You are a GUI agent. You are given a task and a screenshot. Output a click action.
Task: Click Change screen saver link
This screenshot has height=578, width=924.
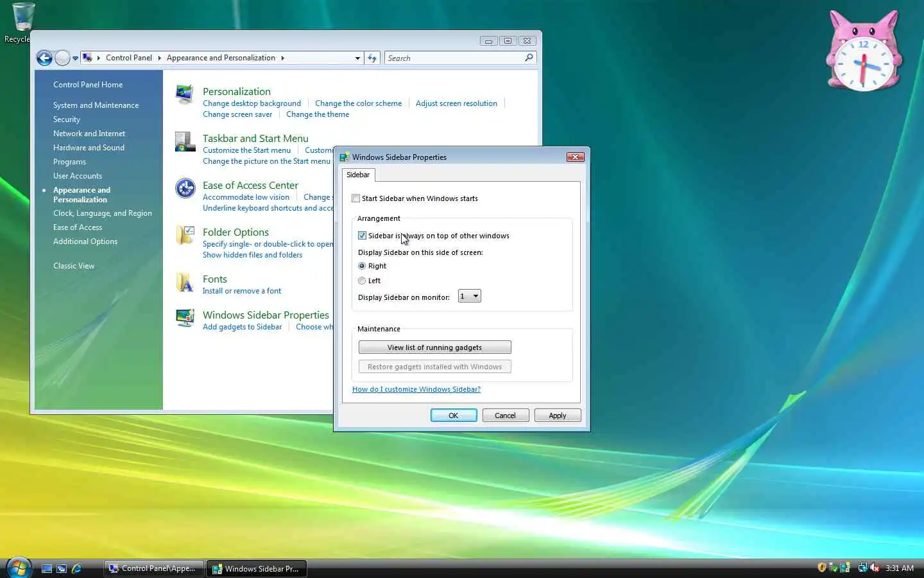237,114
